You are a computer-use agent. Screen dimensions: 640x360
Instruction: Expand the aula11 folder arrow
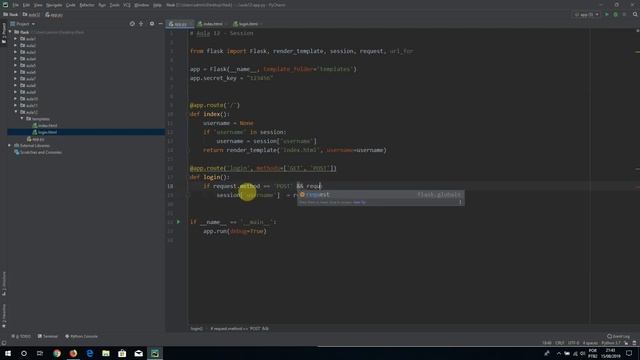16,105
